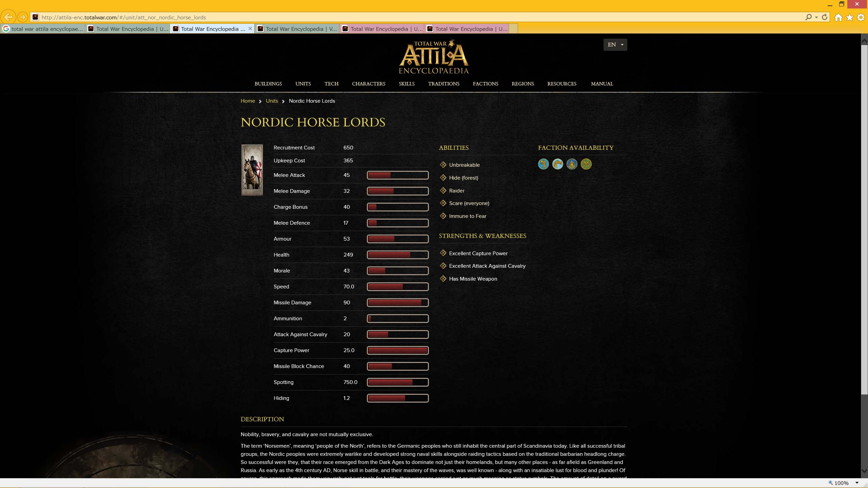Follow the Home breadcrumb link
This screenshot has height=488, width=868.
click(248, 101)
